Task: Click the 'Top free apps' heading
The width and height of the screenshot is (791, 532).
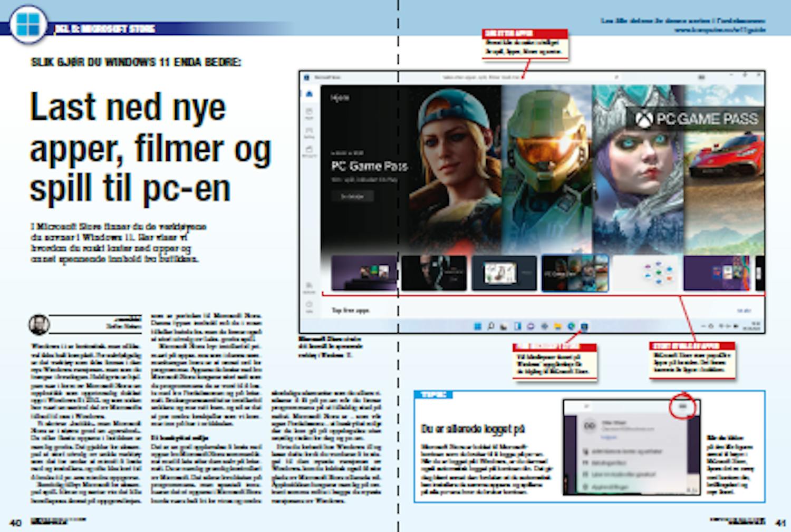Action: pos(350,311)
